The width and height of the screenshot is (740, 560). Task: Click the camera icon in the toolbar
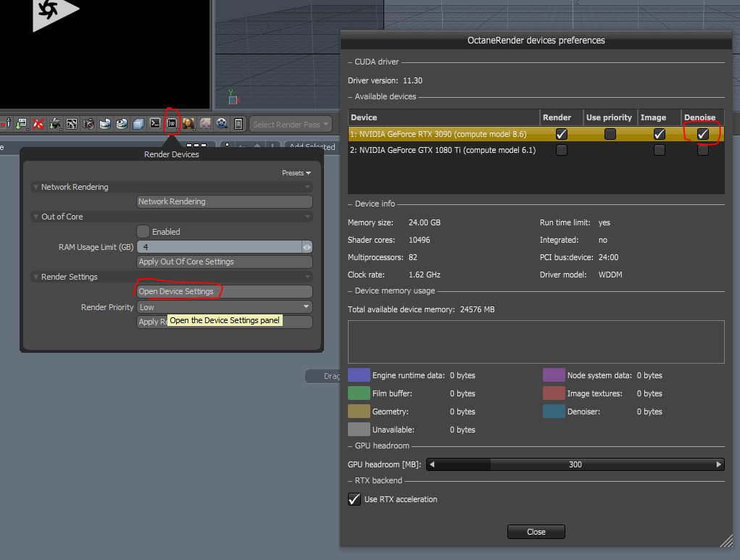(88, 124)
